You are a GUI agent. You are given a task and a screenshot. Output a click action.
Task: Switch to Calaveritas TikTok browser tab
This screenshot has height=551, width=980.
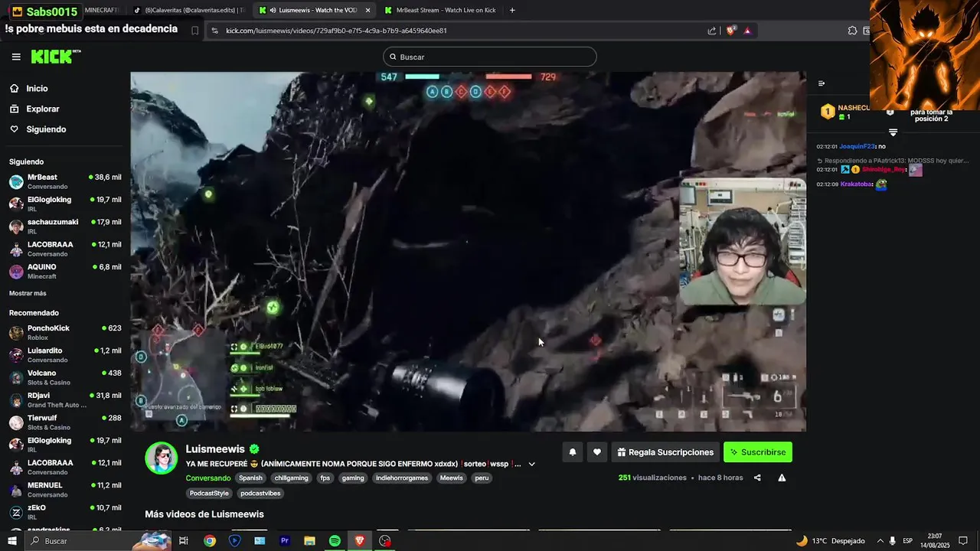point(188,10)
